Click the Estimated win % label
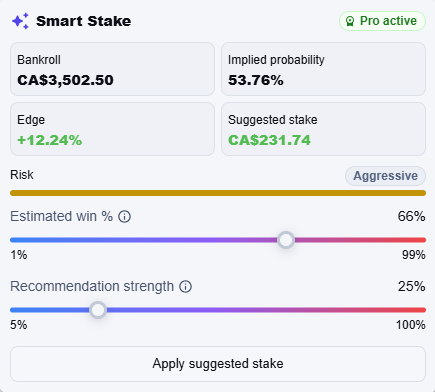This screenshot has width=435, height=392. coord(61,216)
